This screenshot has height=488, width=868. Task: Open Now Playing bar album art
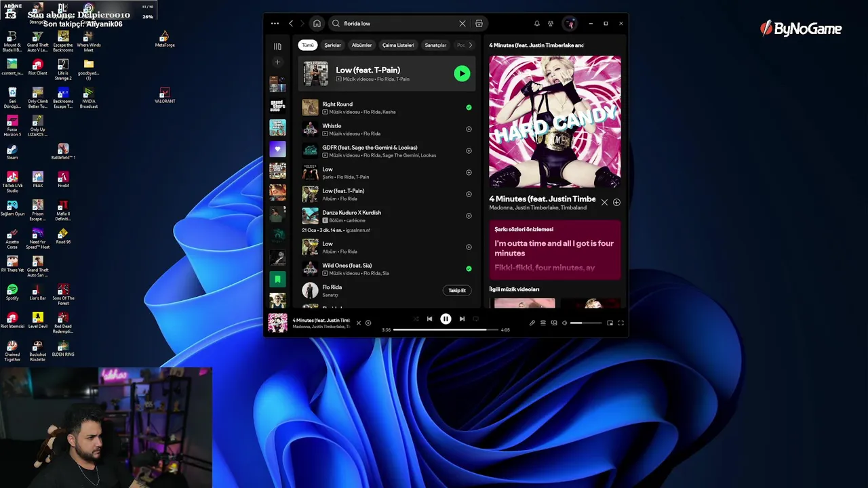[x=277, y=323]
